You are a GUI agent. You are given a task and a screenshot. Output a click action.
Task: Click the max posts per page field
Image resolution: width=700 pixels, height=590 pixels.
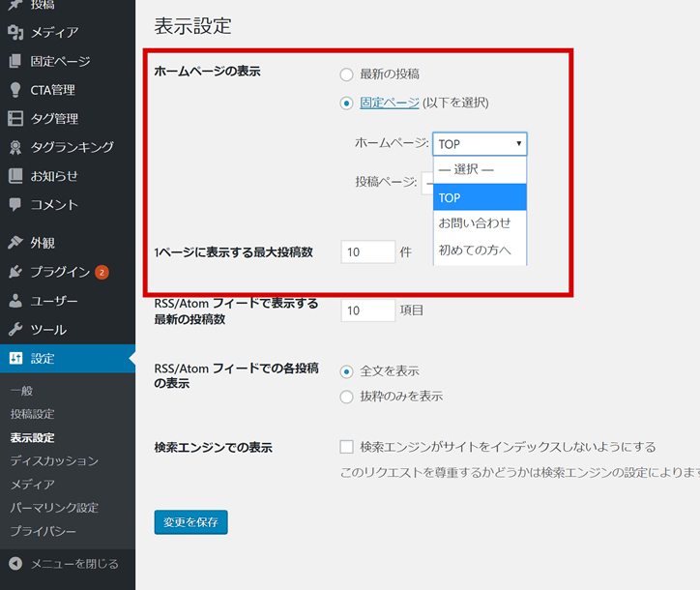[367, 252]
